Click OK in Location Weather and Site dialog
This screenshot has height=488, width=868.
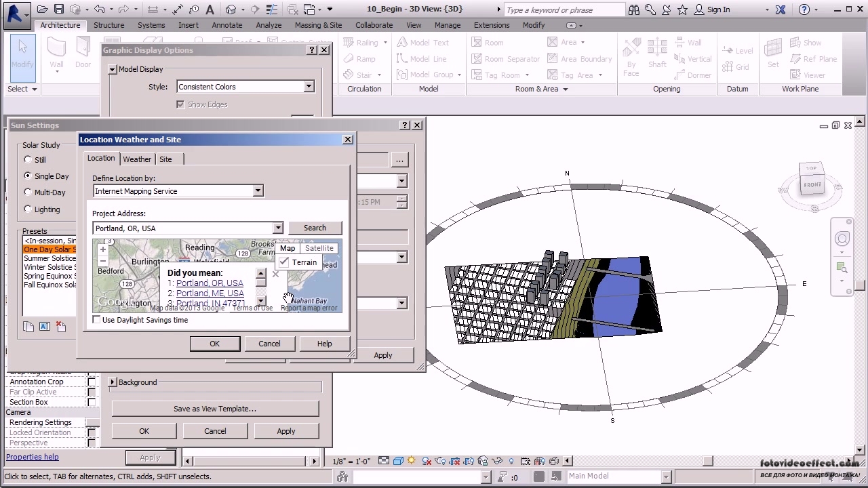214,344
